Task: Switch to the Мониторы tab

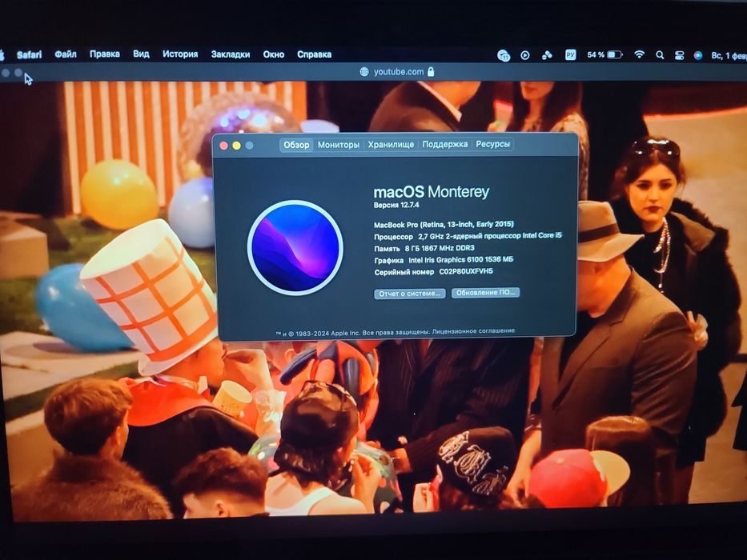Action: tap(338, 144)
